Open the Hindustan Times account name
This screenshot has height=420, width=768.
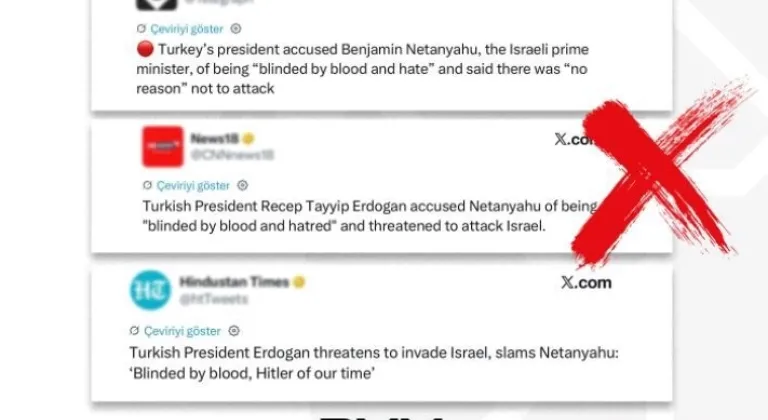click(234, 282)
